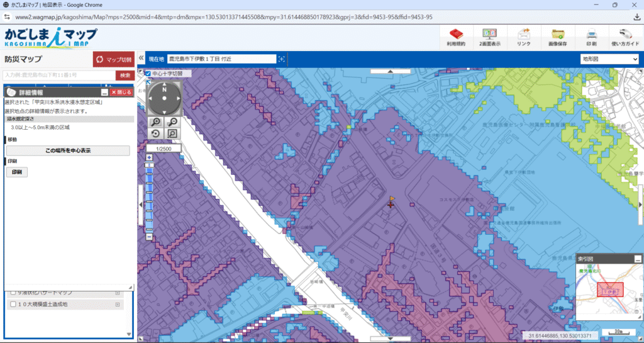Open the 地形図 map type dropdown
Image resolution: width=644 pixels, height=343 pixels.
click(x=609, y=59)
